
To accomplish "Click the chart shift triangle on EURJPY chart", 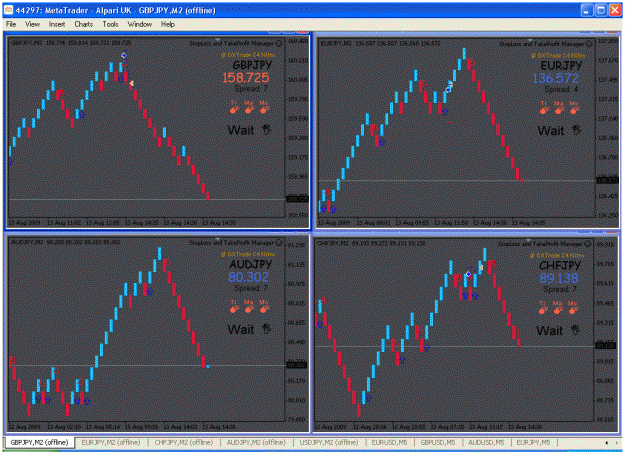I will tap(529, 41).
